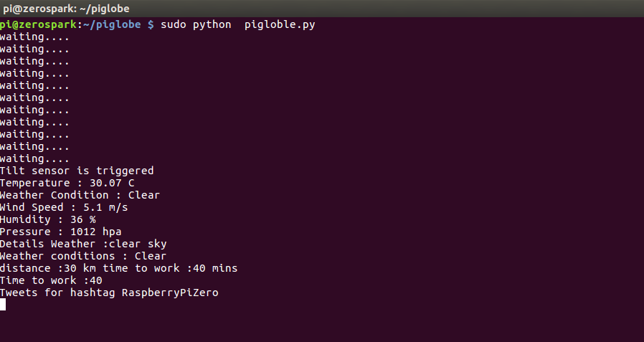Click the last waiting.... output line

pyautogui.click(x=35, y=158)
